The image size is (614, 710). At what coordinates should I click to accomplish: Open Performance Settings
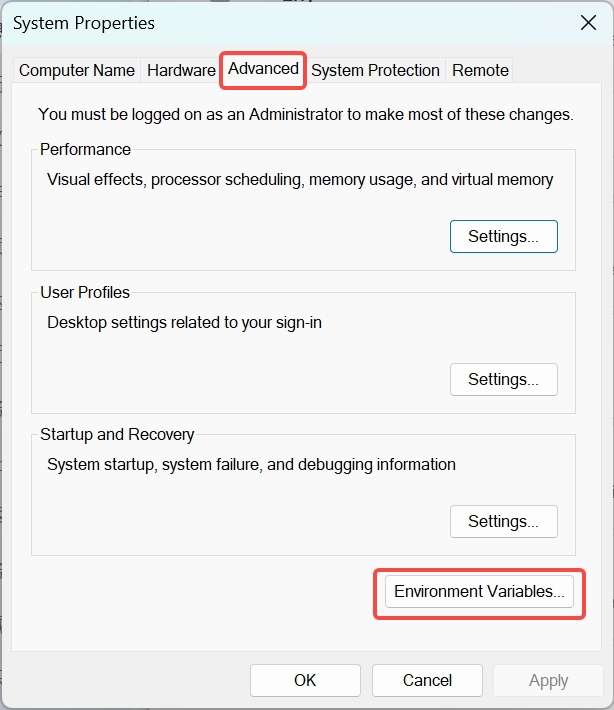[504, 236]
